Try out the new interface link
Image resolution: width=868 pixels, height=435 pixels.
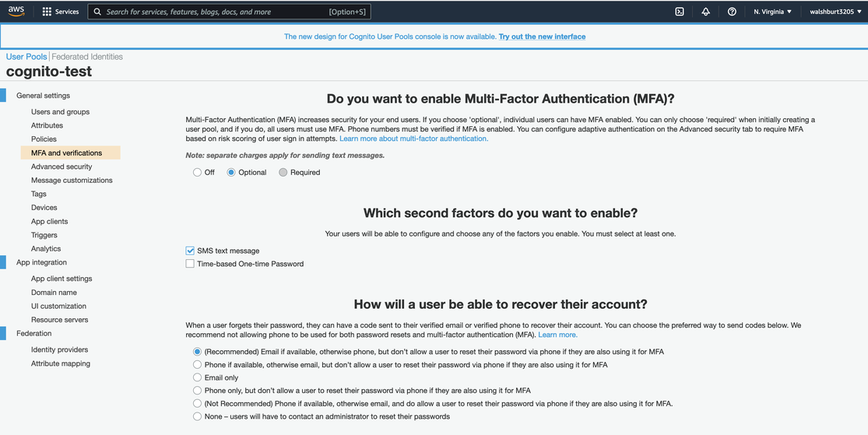point(542,37)
